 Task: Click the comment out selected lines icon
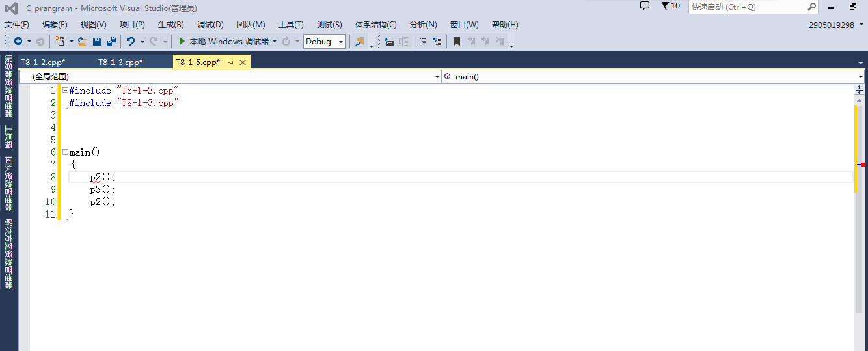(x=423, y=41)
